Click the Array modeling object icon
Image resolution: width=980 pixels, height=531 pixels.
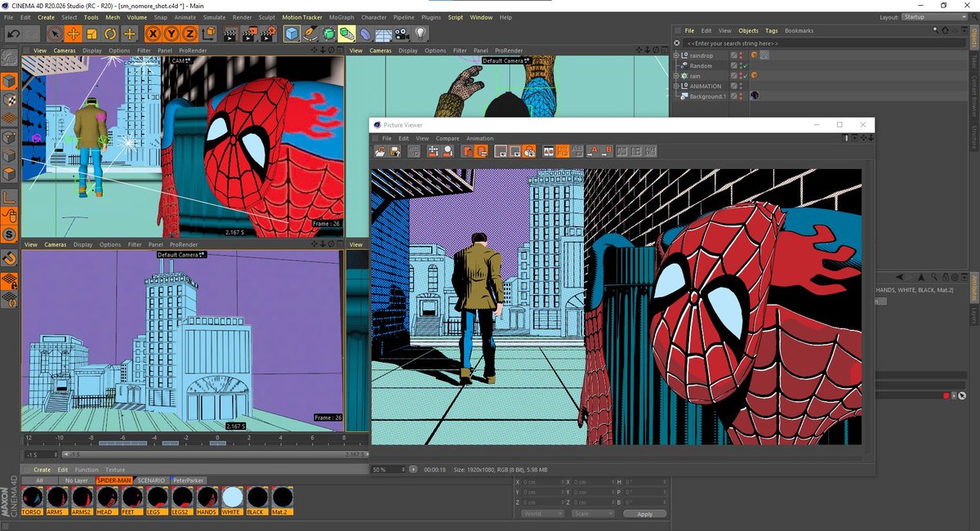tap(346, 33)
